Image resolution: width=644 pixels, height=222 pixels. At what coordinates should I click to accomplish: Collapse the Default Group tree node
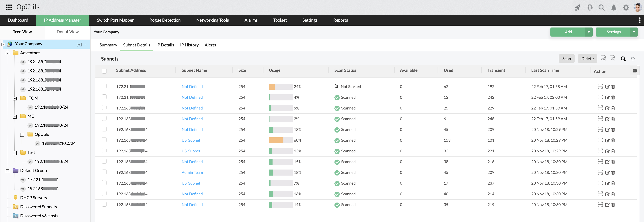pyautogui.click(x=8, y=171)
